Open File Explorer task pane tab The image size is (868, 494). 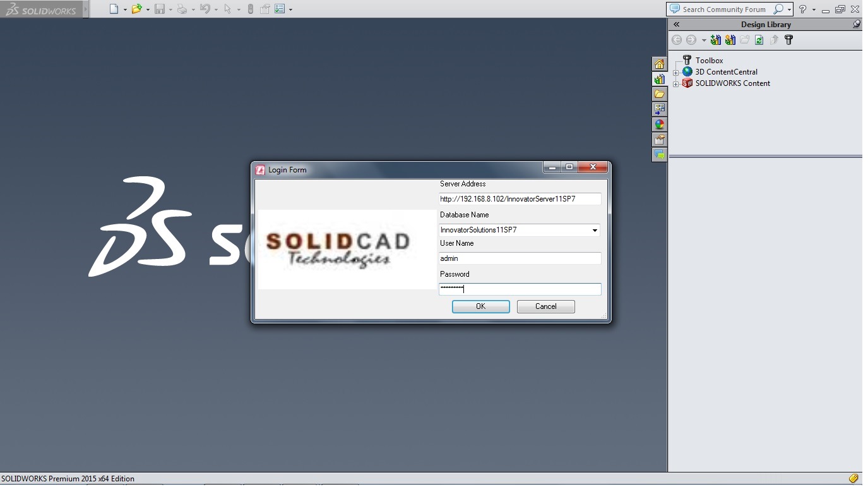pos(659,94)
